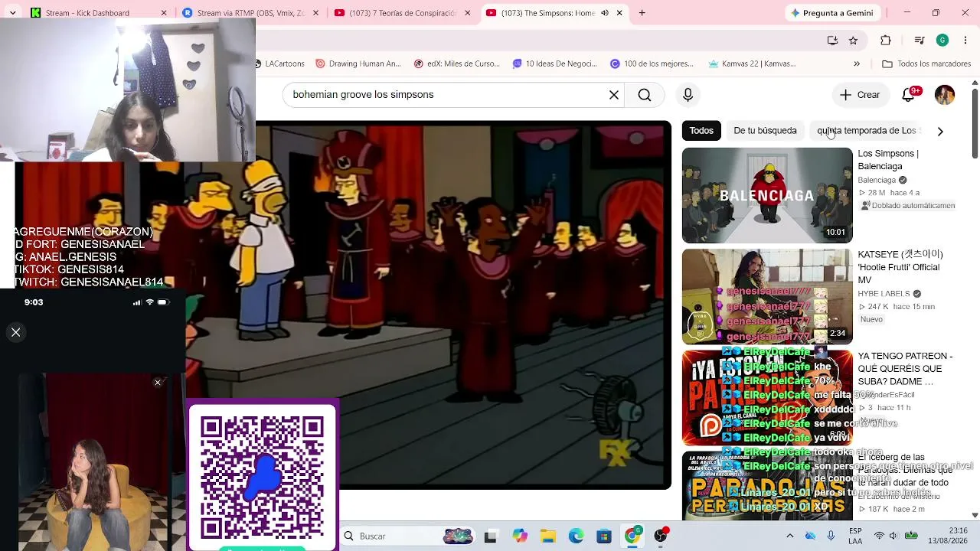Bookmark this page with the star icon
The height and width of the screenshot is (551, 980).
click(x=853, y=41)
